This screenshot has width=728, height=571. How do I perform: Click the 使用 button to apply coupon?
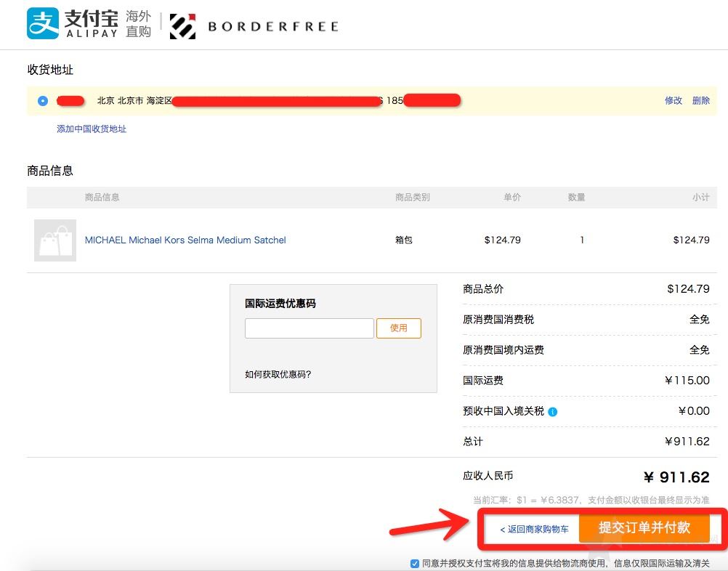(398, 328)
